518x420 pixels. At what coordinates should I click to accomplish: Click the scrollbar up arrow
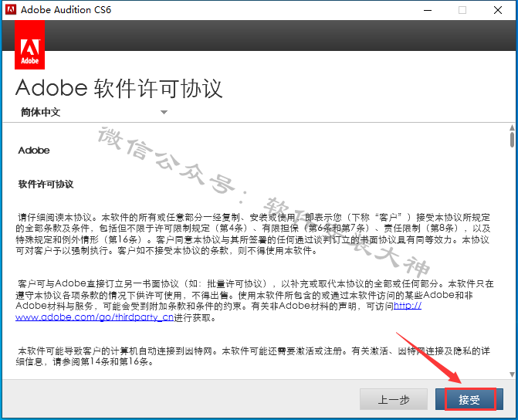point(512,127)
